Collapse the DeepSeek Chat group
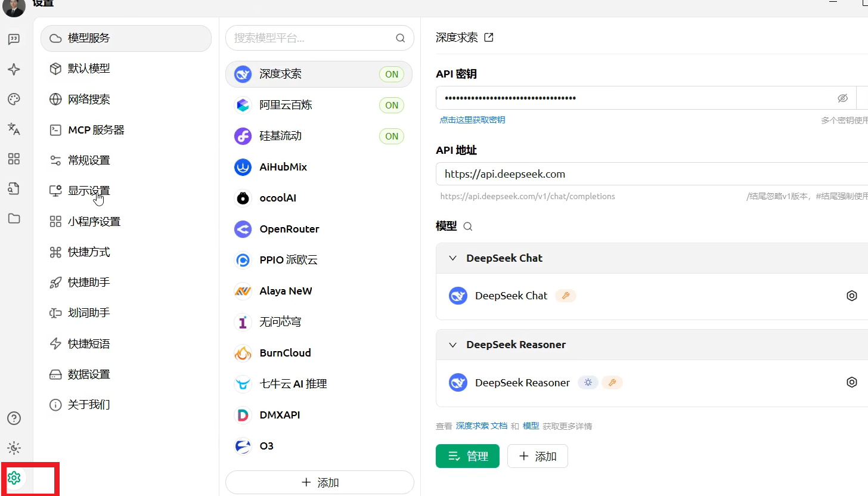Screen dimensions: 868x496 [x=453, y=258]
